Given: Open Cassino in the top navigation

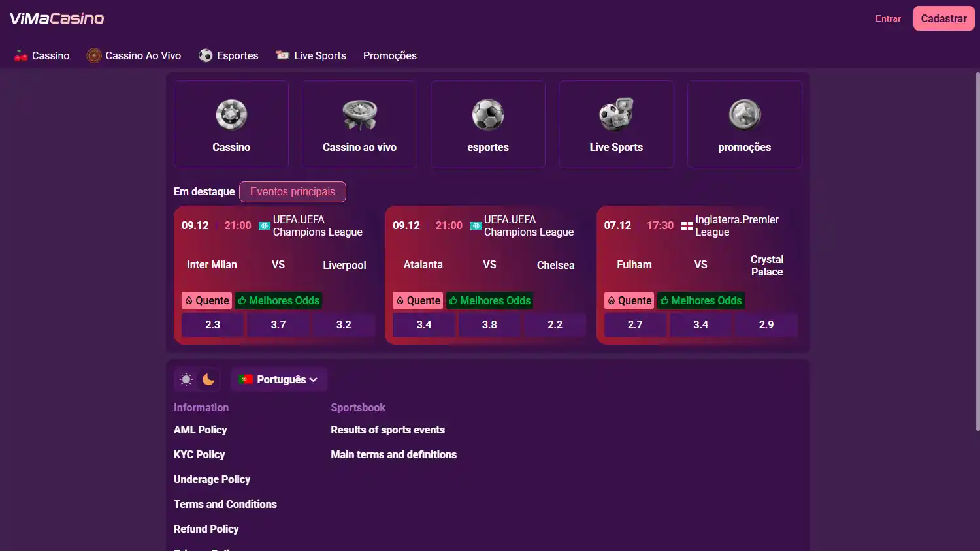Looking at the screenshot, I should (x=42, y=55).
